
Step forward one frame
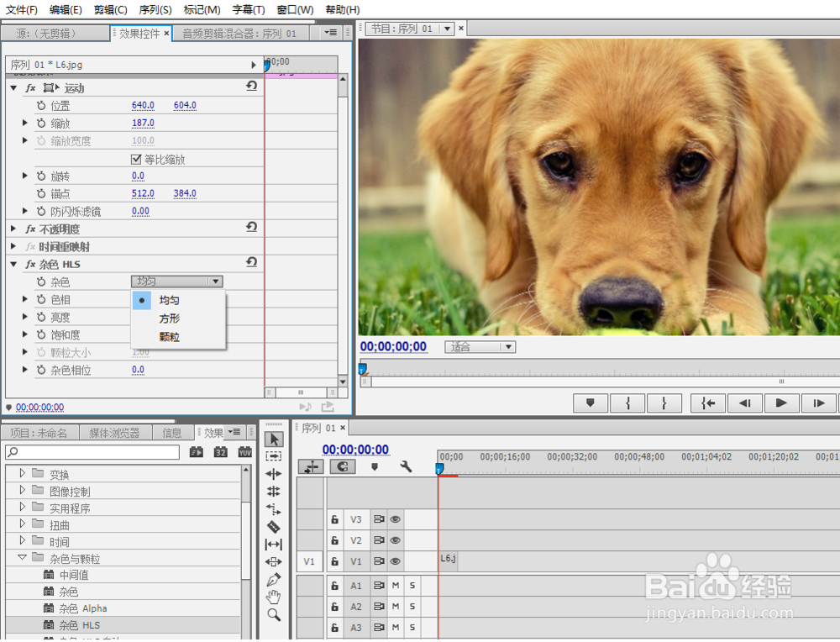818,403
